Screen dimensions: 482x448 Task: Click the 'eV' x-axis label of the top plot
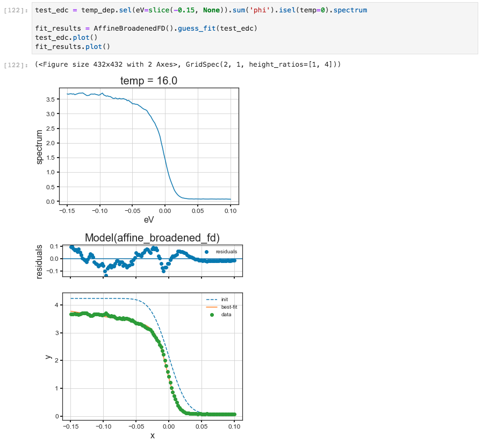click(149, 219)
